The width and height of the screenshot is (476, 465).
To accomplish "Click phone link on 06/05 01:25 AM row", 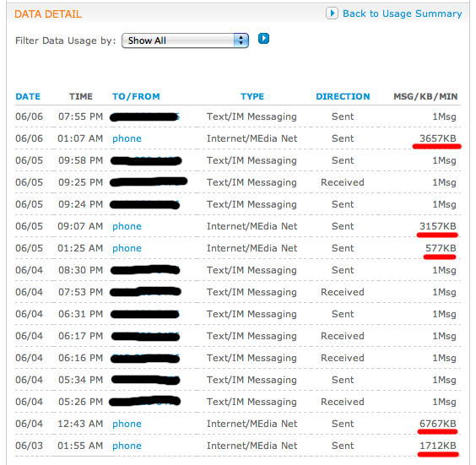I will (127, 248).
